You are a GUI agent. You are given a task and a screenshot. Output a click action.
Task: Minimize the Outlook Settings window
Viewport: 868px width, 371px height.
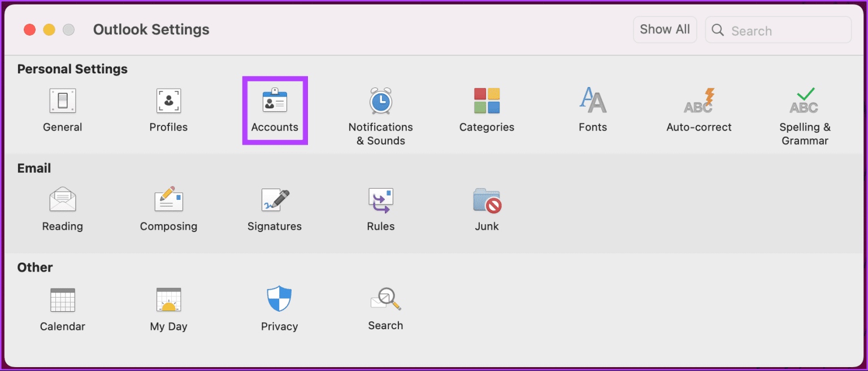(x=49, y=30)
